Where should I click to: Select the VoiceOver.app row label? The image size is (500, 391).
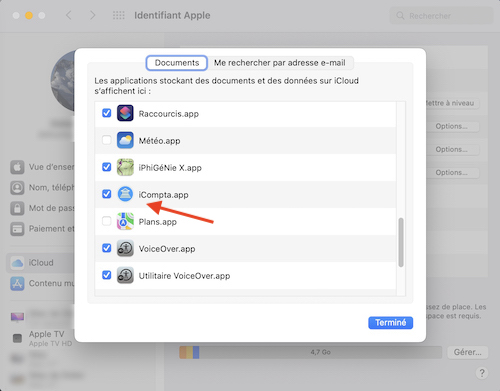[167, 249]
